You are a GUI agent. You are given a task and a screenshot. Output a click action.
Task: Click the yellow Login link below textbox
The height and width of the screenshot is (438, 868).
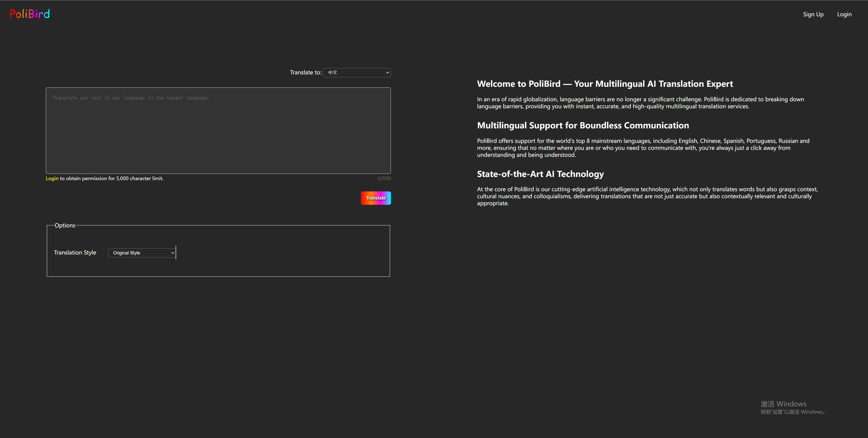pyautogui.click(x=52, y=179)
